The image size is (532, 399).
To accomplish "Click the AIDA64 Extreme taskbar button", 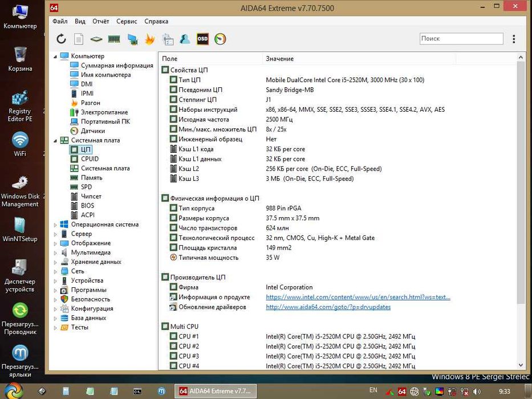I will (x=216, y=391).
